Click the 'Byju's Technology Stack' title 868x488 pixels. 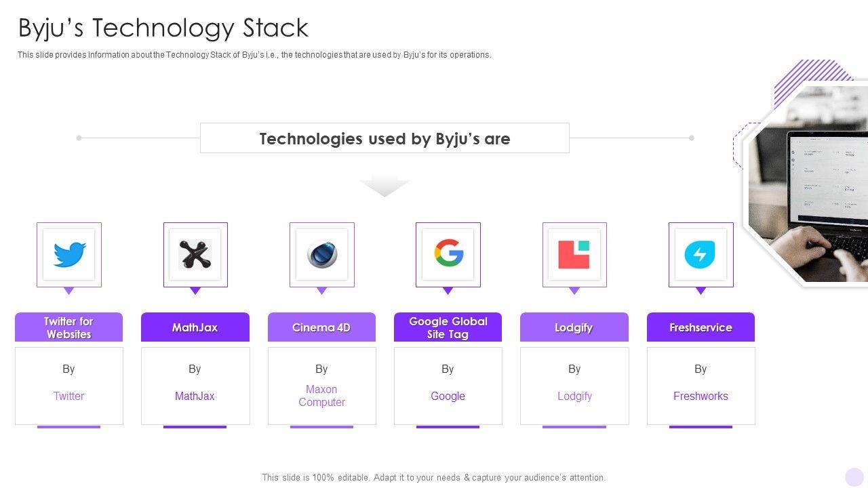163,28
